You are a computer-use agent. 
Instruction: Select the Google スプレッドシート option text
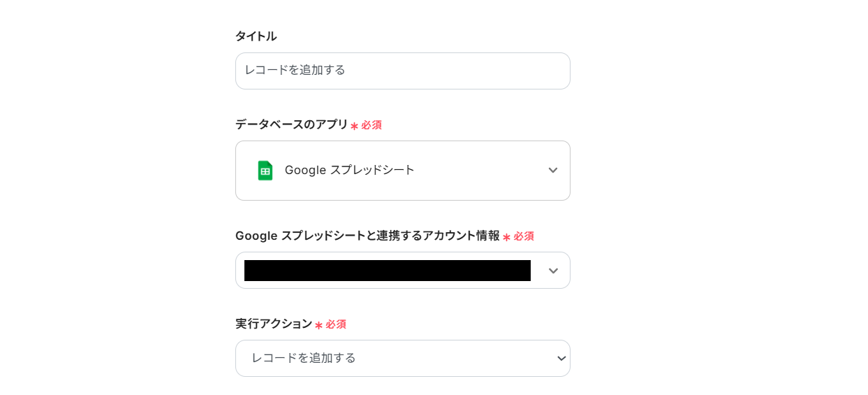349,170
